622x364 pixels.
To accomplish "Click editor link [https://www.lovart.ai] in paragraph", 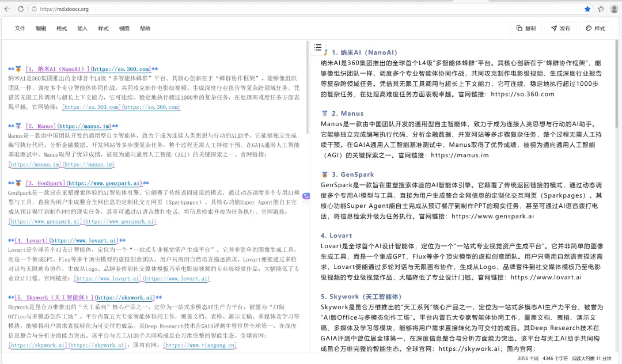I will pyautogui.click(x=108, y=279).
